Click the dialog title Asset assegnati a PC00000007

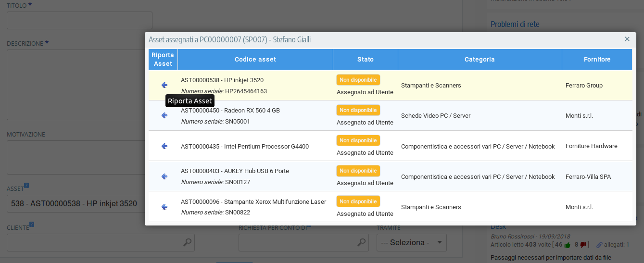point(229,39)
